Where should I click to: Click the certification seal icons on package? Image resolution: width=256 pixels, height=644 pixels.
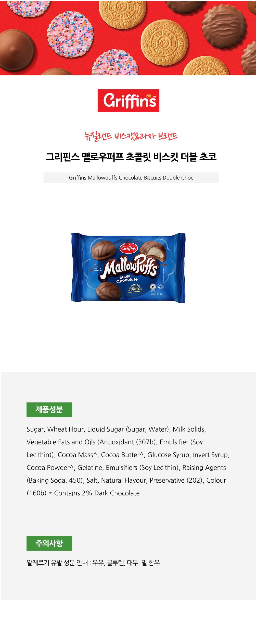tap(157, 287)
